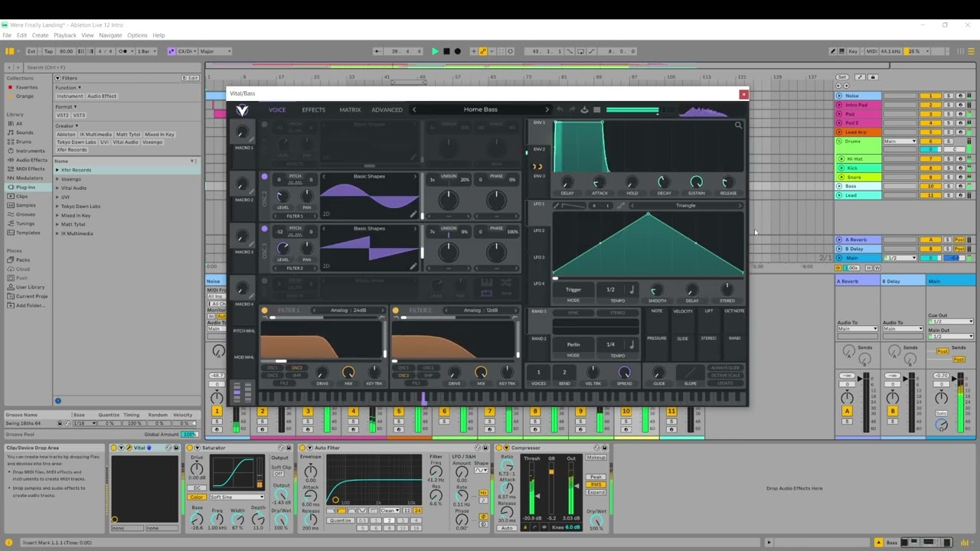Select Compressor Expand mode button
The image size is (980, 551).
pos(596,492)
